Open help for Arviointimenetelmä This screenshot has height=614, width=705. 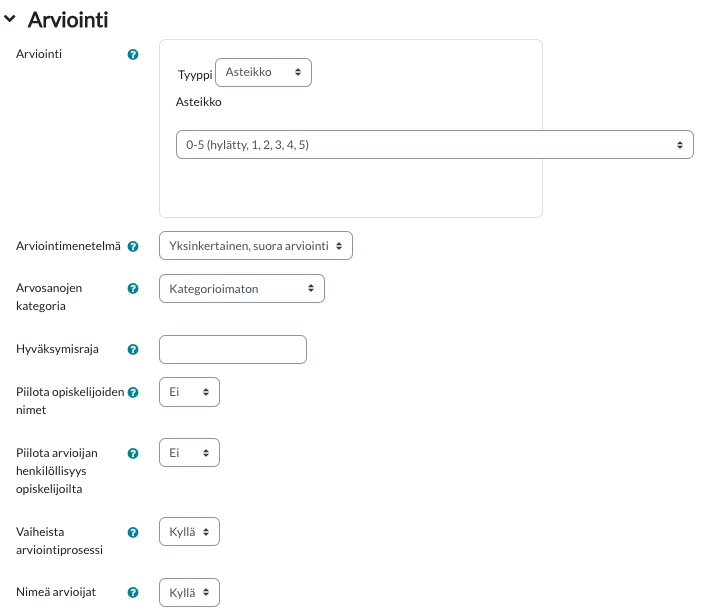click(133, 246)
